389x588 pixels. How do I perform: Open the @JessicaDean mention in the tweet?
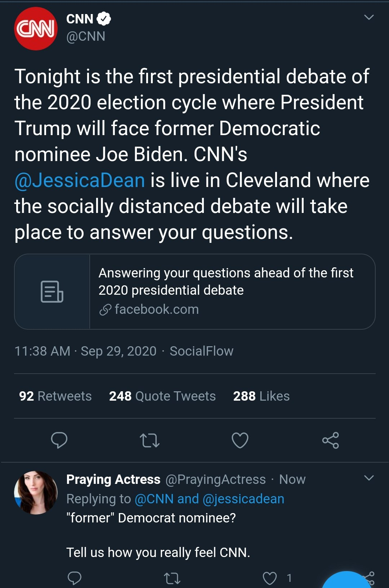pyautogui.click(x=80, y=180)
